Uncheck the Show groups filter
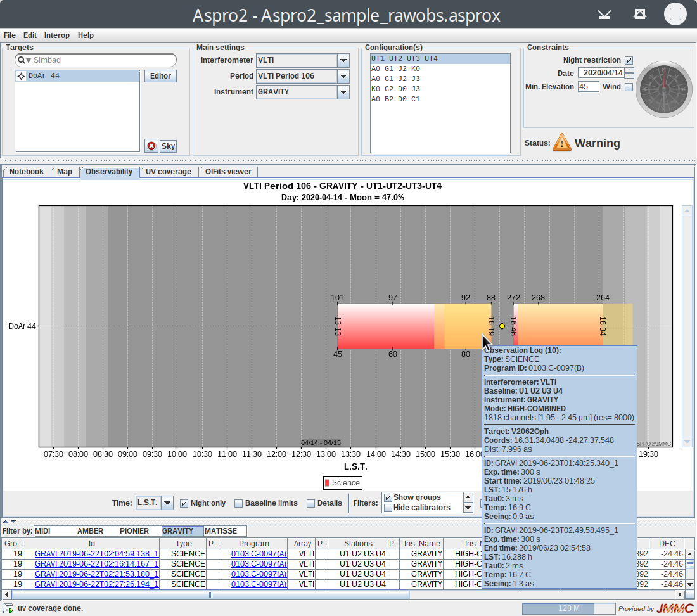Image resolution: width=697 pixels, height=616 pixels. pyautogui.click(x=388, y=497)
